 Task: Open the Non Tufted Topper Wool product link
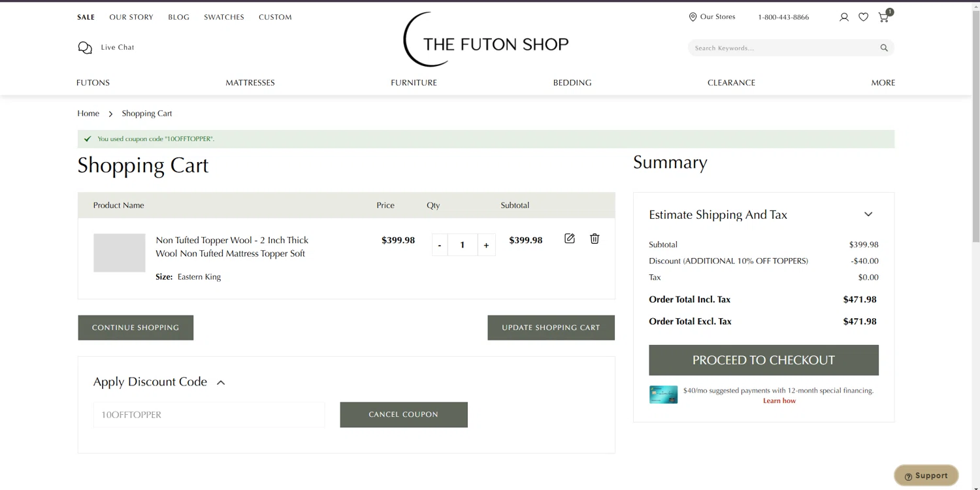(232, 247)
